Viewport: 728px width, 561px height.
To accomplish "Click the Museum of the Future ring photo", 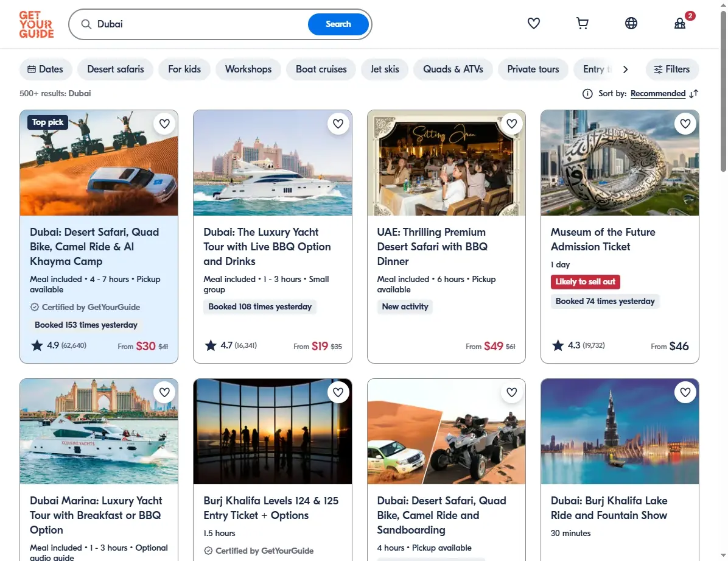I will [620, 163].
